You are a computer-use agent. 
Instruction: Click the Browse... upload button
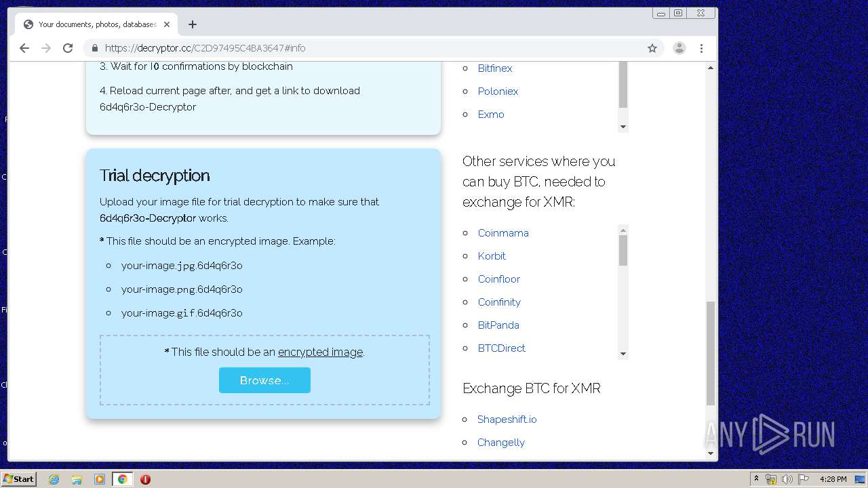pos(264,380)
